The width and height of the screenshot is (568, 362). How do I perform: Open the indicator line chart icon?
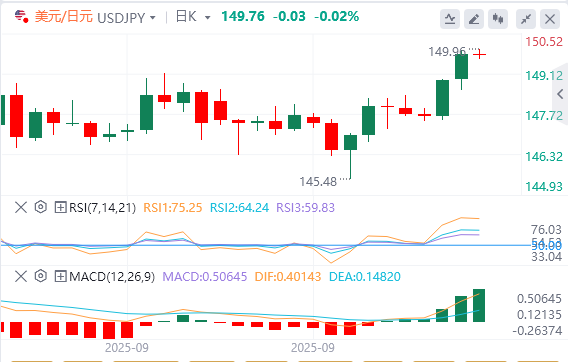click(450, 19)
